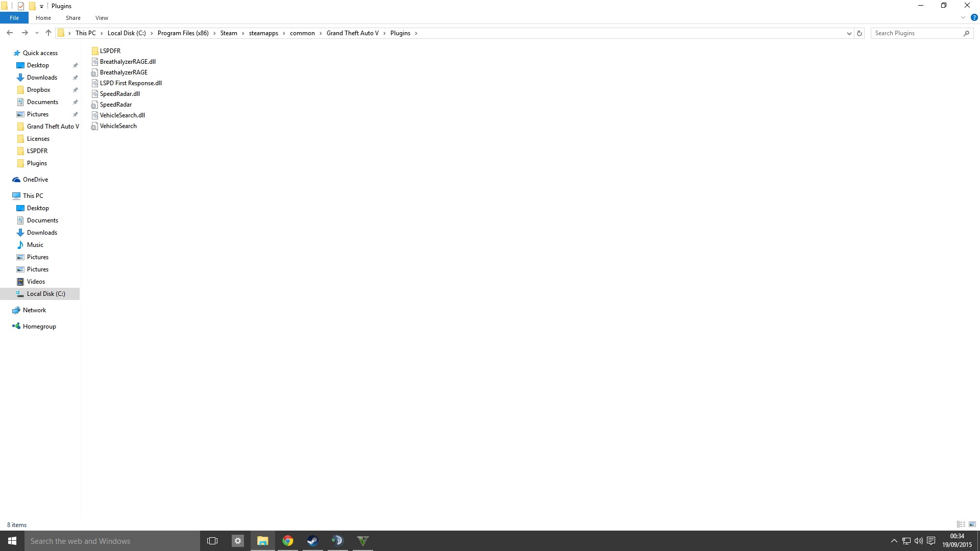
Task: Expand Quick Access Toolbar customize dropdown
Action: click(41, 6)
